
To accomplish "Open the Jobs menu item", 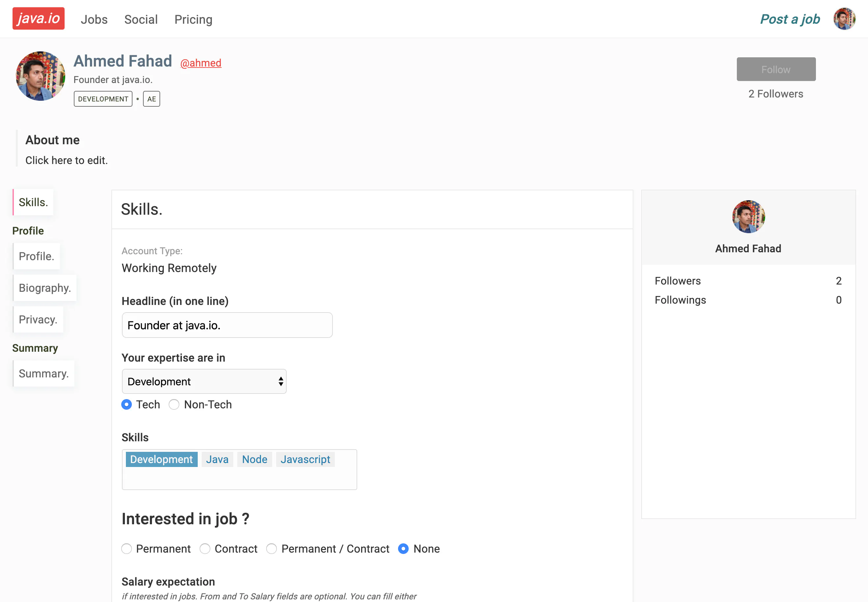I will [94, 19].
